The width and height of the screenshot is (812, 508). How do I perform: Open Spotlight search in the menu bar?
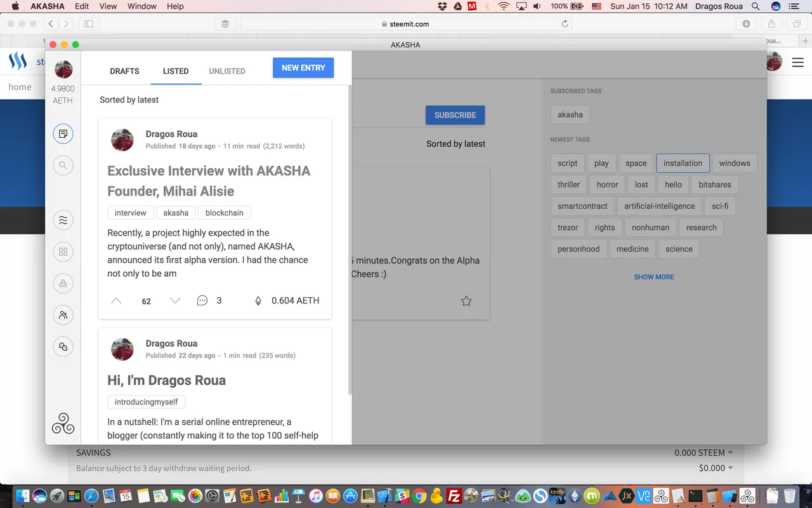[x=756, y=6]
